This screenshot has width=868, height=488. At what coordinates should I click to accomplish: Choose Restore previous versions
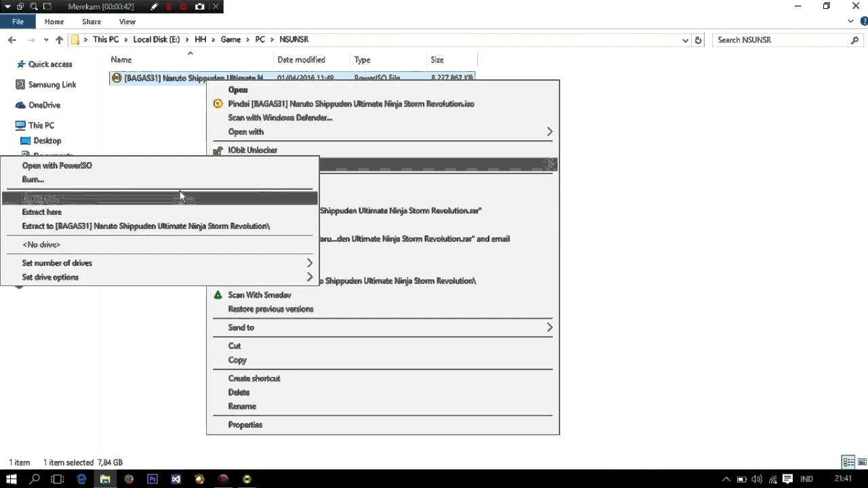[x=382, y=309]
